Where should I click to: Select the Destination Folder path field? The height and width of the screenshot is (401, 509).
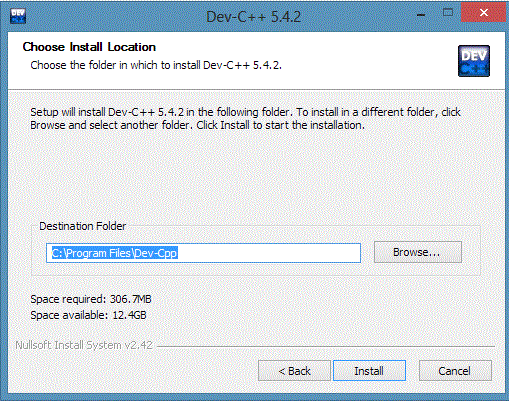[203, 253]
